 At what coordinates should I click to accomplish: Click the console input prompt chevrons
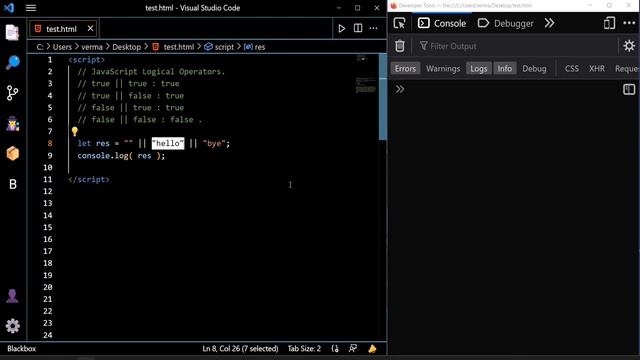[400, 89]
